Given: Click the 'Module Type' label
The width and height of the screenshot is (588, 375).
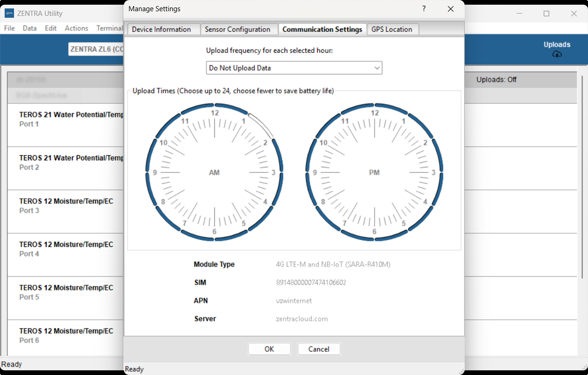Looking at the screenshot, I should [214, 264].
